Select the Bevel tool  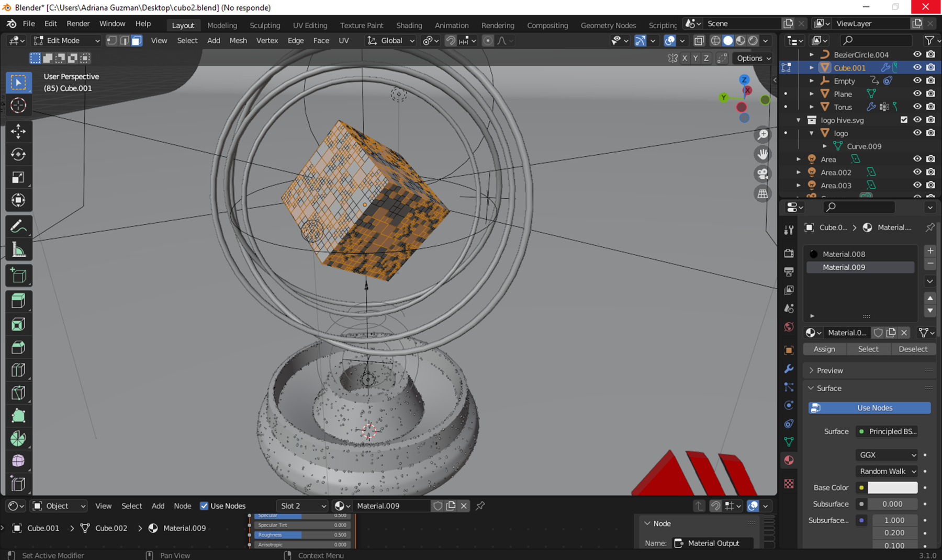18,347
